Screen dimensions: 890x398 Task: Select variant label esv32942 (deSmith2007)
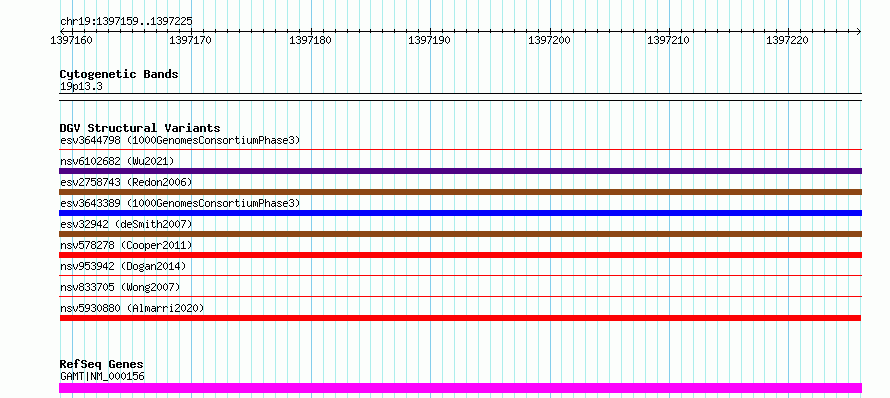(x=126, y=224)
